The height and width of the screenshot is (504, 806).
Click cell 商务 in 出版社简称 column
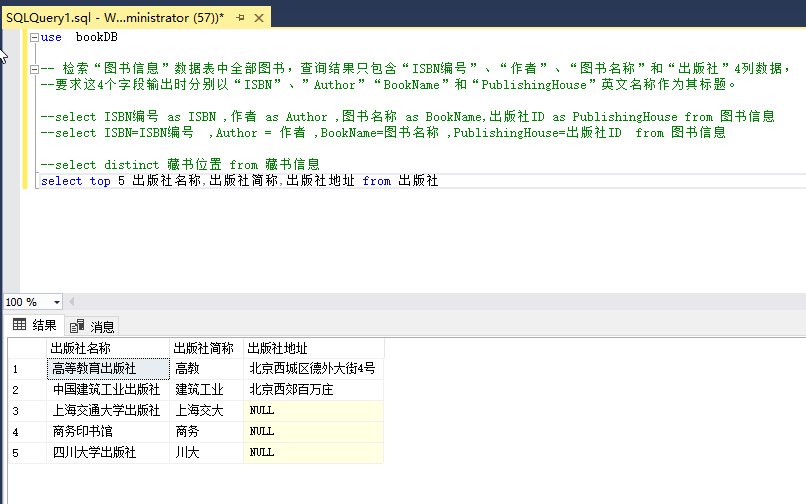pos(206,432)
